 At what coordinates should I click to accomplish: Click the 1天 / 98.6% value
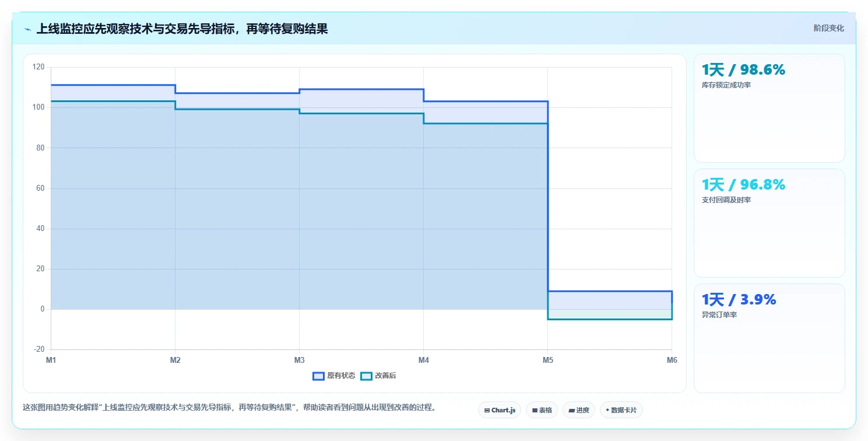point(743,70)
